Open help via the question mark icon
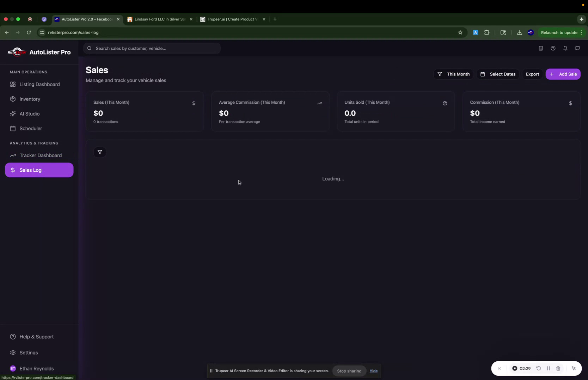Viewport: 588px width, 380px height. (553, 48)
